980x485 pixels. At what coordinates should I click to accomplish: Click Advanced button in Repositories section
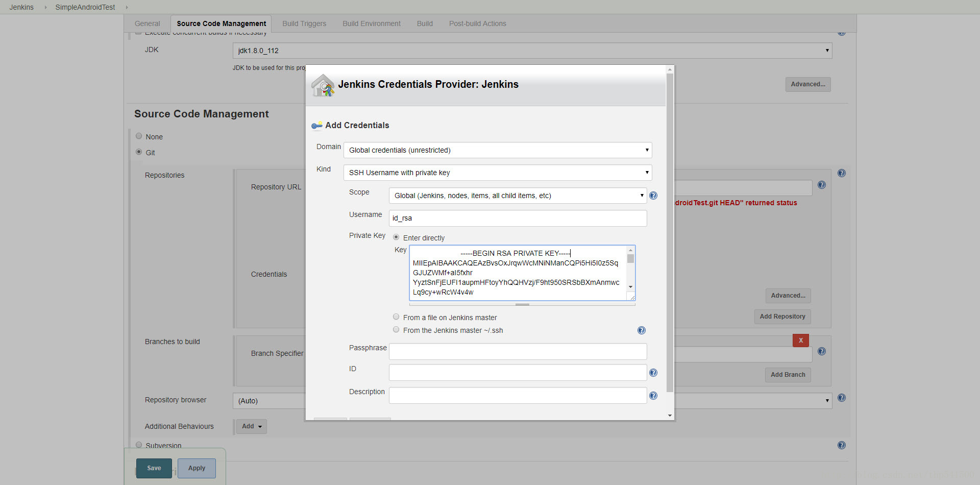pyautogui.click(x=788, y=296)
